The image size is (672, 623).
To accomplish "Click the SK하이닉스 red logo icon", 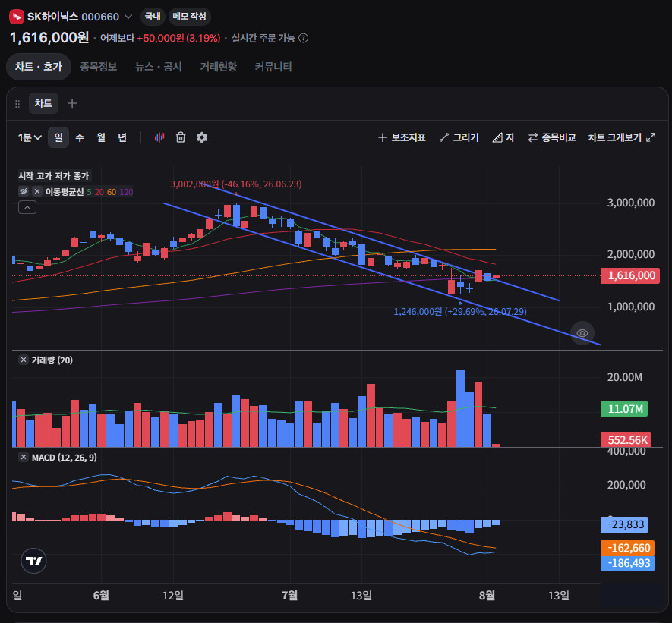I will click(x=16, y=17).
